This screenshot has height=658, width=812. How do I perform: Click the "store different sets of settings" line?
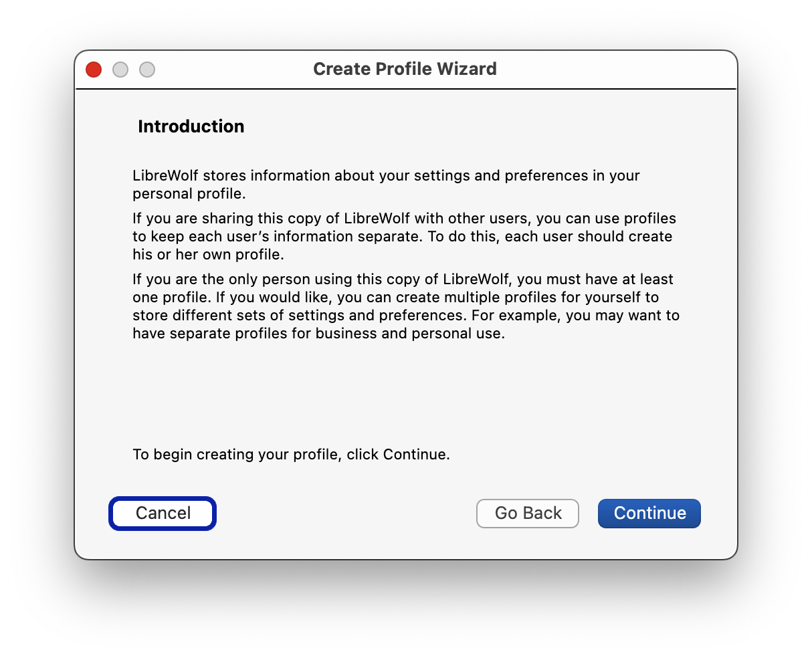(x=405, y=315)
